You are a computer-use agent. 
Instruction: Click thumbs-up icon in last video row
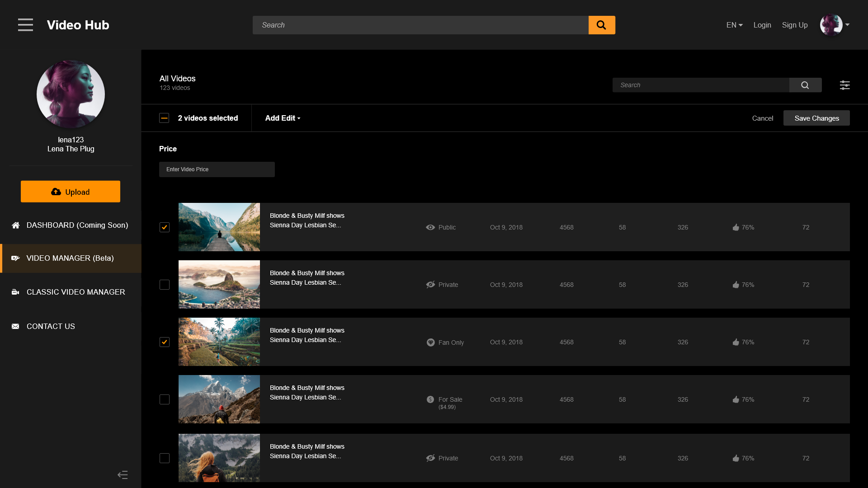coord(736,458)
